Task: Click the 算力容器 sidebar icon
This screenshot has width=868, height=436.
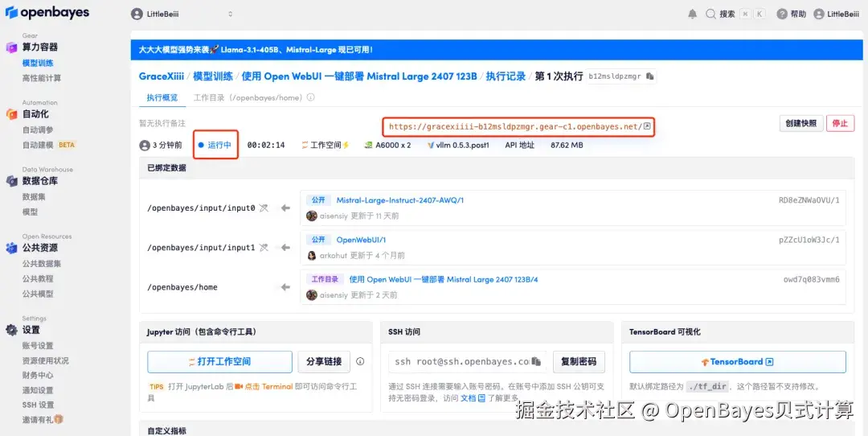Action: tap(11, 47)
